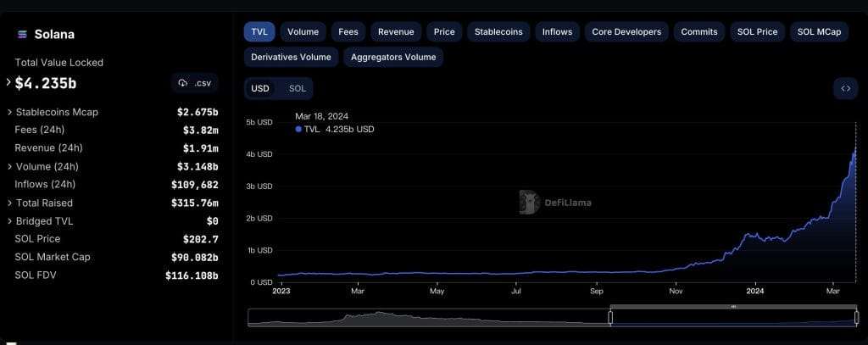Toggle the Inflows chart metric
This screenshot has width=868, height=345.
pyautogui.click(x=557, y=32)
